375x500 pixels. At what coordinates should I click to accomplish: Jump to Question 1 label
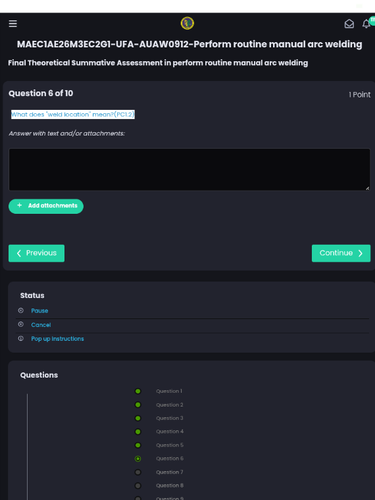pyautogui.click(x=169, y=391)
